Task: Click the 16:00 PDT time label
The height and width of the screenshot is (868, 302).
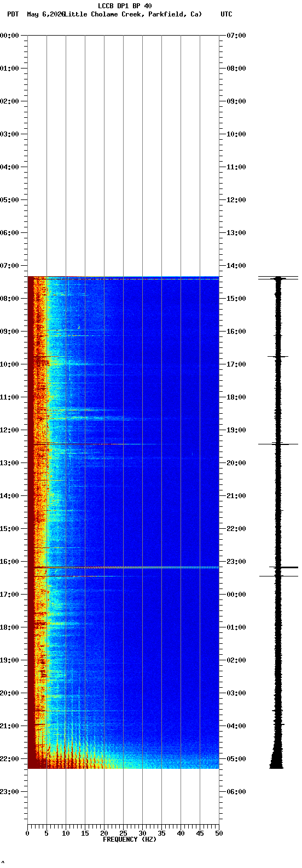Action: (9, 562)
